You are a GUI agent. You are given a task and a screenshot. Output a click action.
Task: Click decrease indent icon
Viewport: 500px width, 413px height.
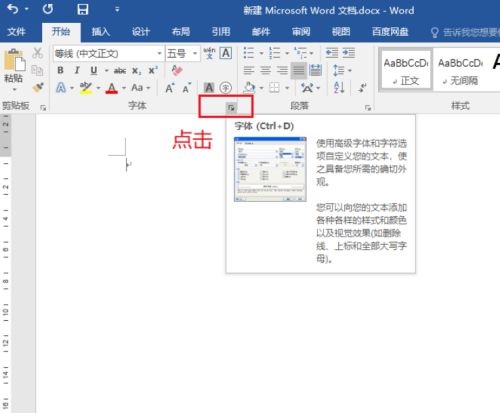tap(332, 53)
